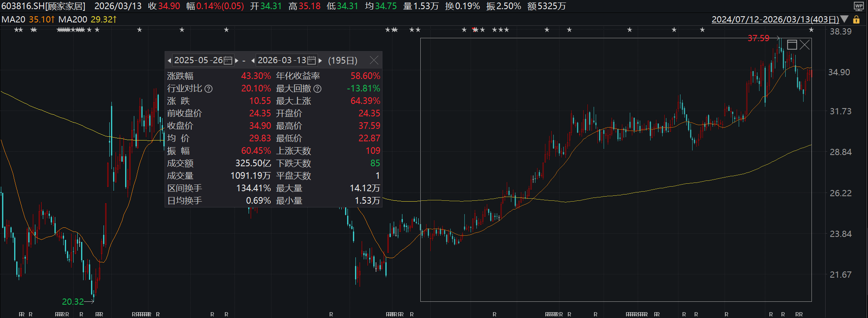
Task: Click the MA20 indicator label
Action: click(13, 20)
